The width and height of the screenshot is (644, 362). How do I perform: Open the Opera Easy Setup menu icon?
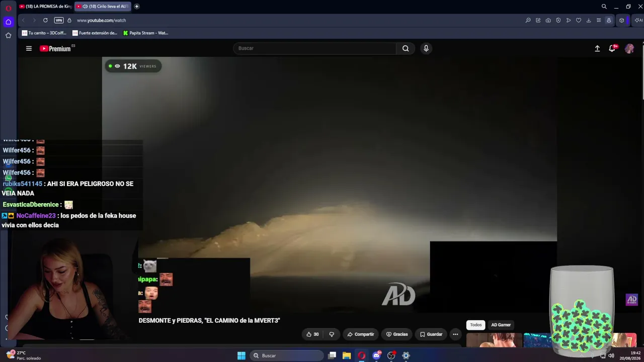(x=599, y=20)
